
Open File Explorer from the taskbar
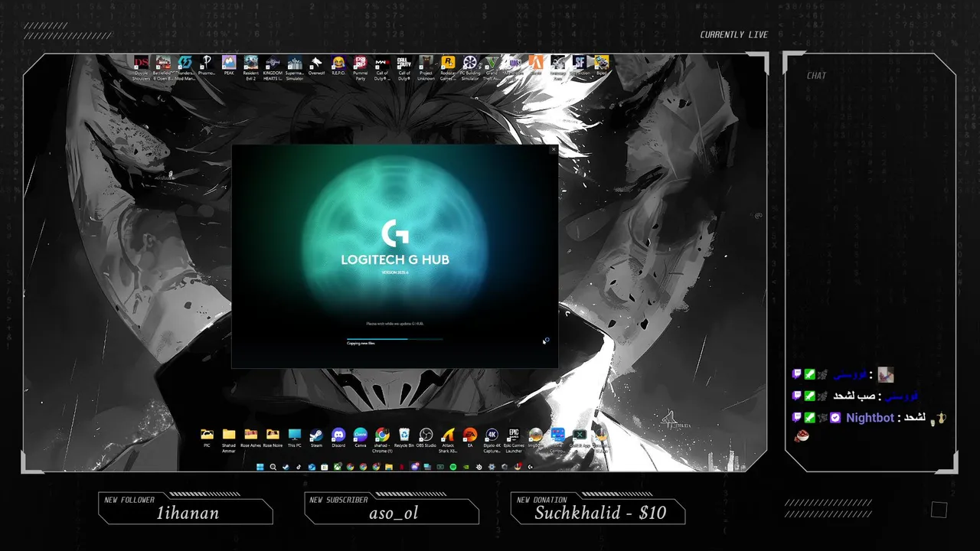pyautogui.click(x=389, y=467)
